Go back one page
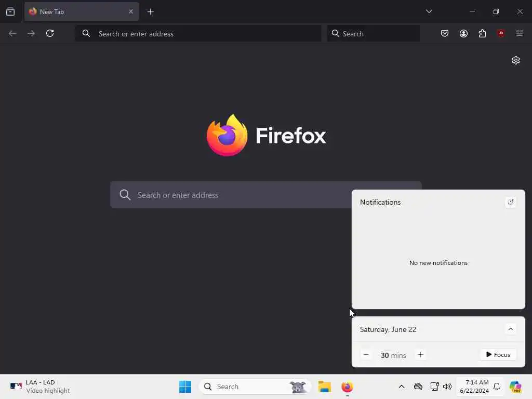The width and height of the screenshot is (532, 399). click(12, 33)
